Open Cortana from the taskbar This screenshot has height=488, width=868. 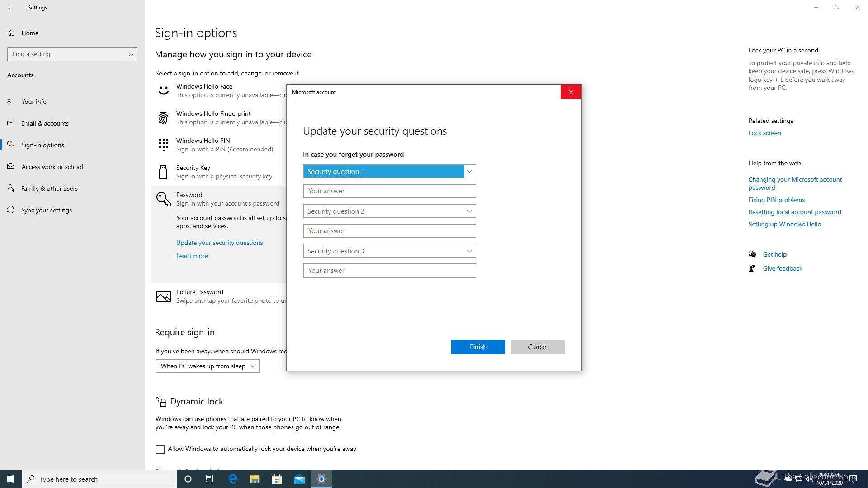(x=188, y=479)
